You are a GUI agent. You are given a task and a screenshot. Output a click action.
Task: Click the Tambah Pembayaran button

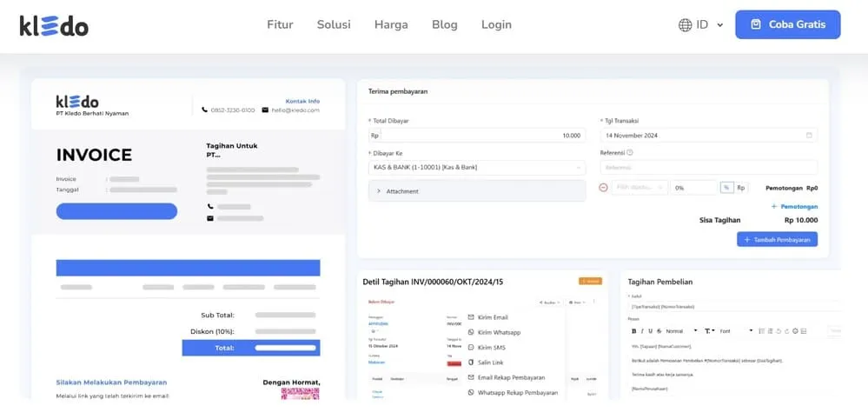[x=777, y=239]
